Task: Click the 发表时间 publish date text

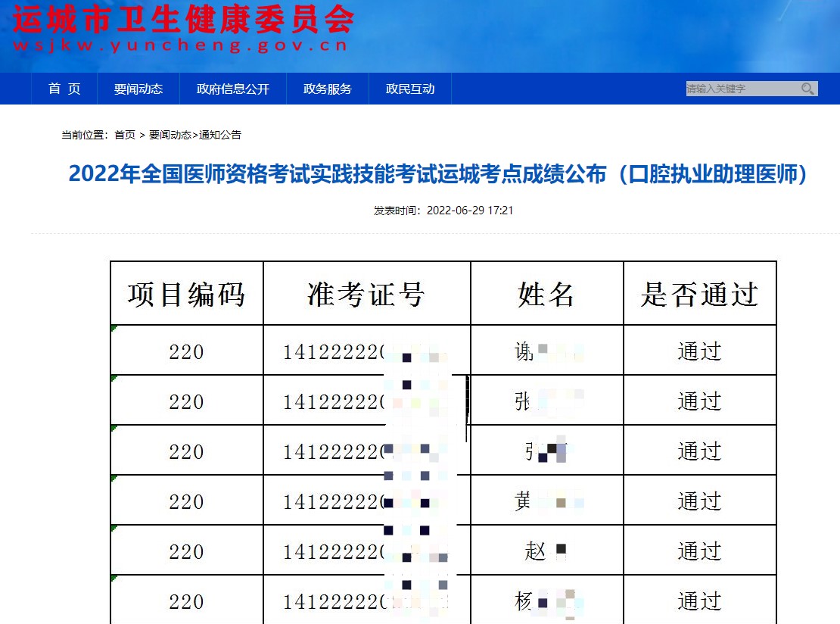Action: [443, 211]
